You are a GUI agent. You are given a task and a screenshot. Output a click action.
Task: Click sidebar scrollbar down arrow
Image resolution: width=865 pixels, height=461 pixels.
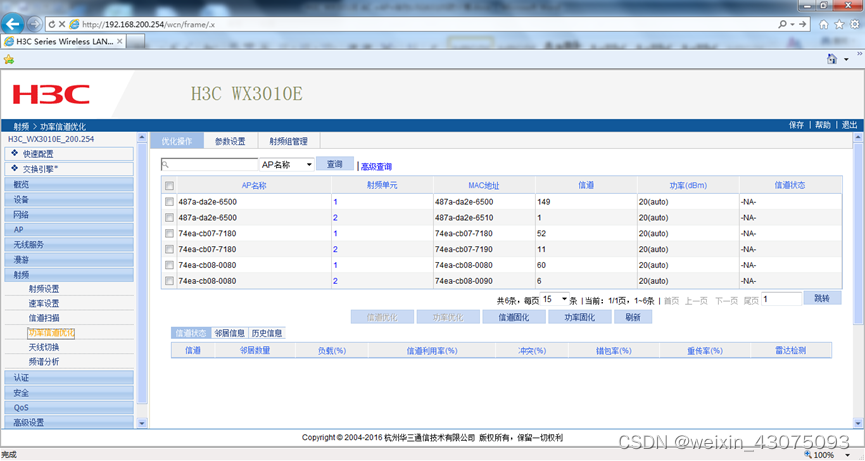pyautogui.click(x=142, y=424)
